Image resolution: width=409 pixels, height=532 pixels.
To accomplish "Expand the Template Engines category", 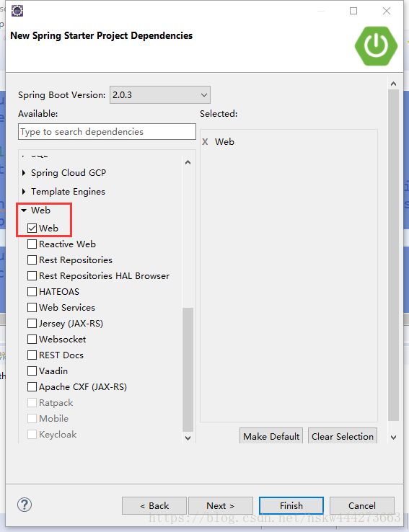I will pyautogui.click(x=24, y=191).
